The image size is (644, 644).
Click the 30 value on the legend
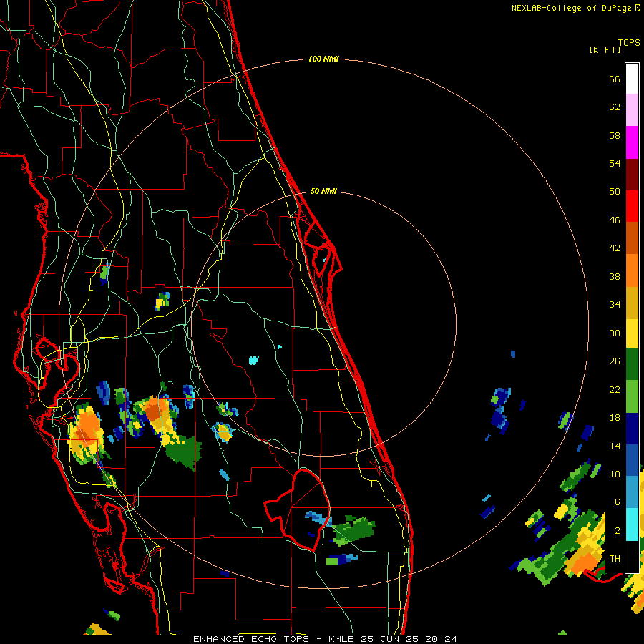(615, 333)
